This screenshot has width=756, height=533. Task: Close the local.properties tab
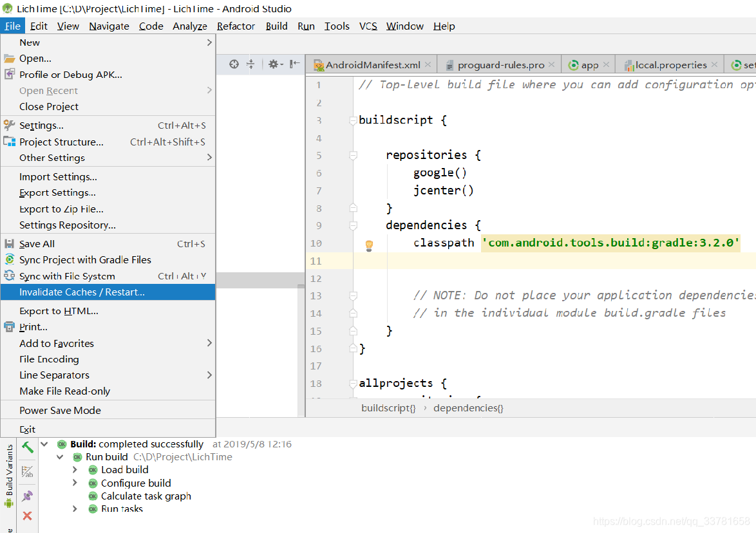tap(714, 64)
